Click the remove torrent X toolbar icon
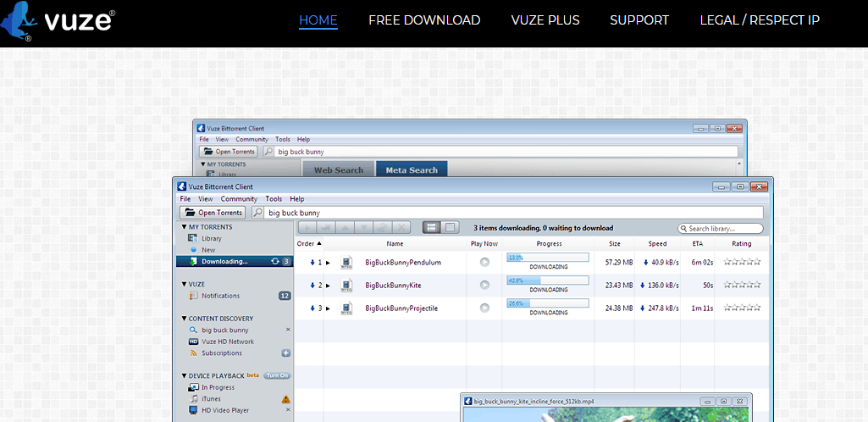Image resolution: width=868 pixels, height=422 pixels. 401,227
